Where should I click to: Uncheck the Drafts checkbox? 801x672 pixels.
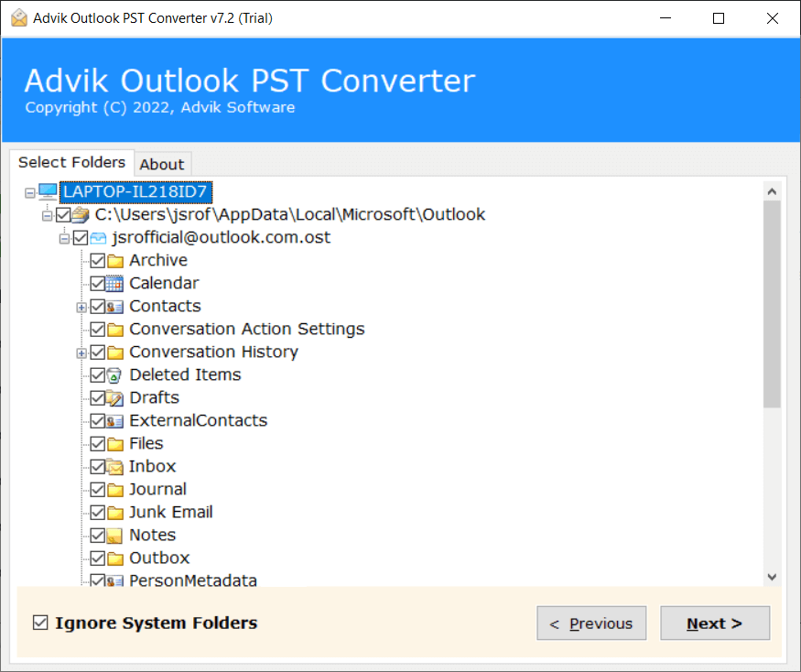[98, 398]
